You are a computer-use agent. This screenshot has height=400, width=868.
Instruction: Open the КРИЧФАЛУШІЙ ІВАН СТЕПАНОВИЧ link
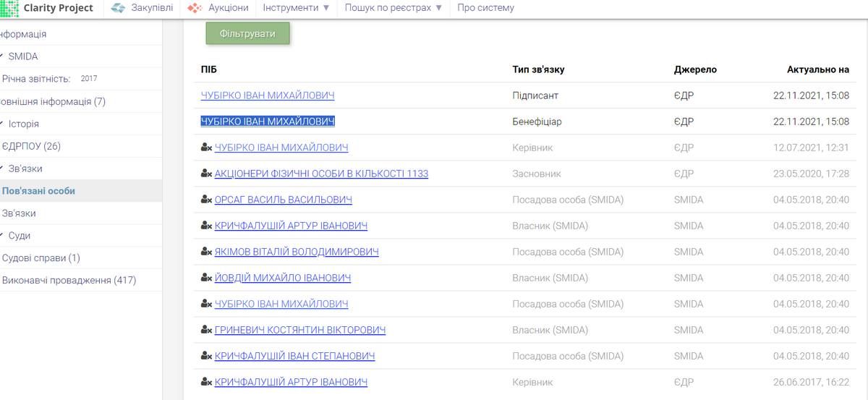(294, 356)
